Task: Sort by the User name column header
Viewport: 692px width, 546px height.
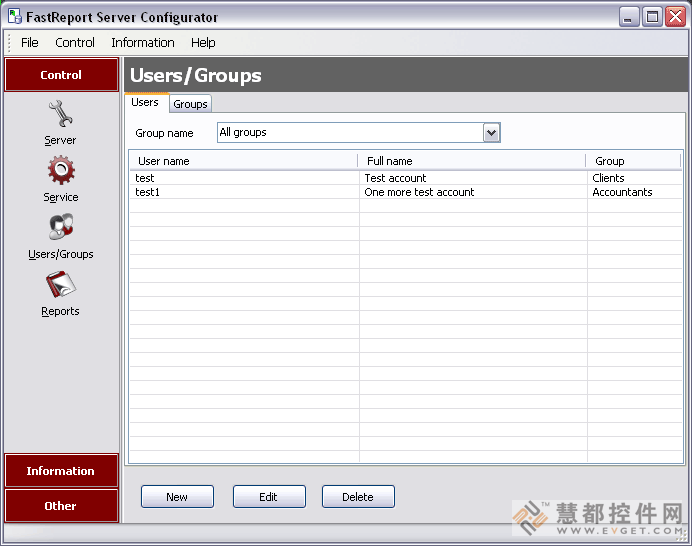Action: [x=244, y=161]
